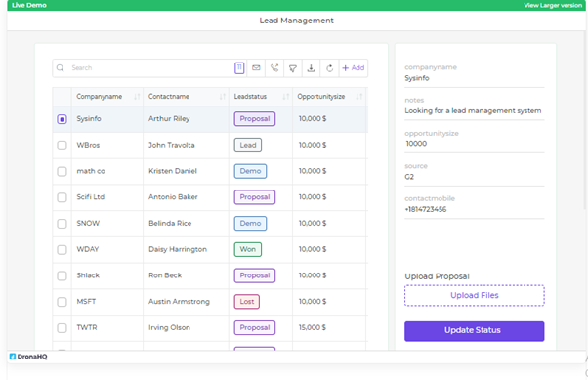Screen dimensions: 588x380
Task: Click company name WBros in table
Action: [88, 145]
